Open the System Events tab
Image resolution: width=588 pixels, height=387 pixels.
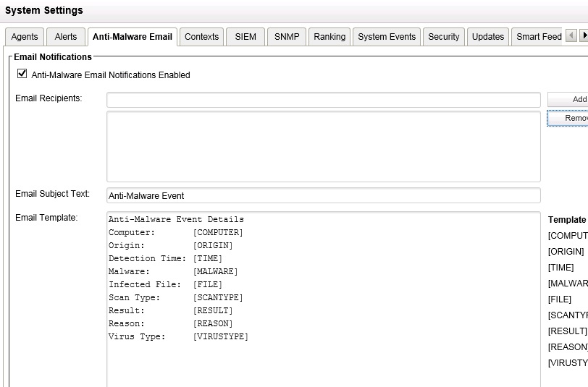(x=387, y=37)
